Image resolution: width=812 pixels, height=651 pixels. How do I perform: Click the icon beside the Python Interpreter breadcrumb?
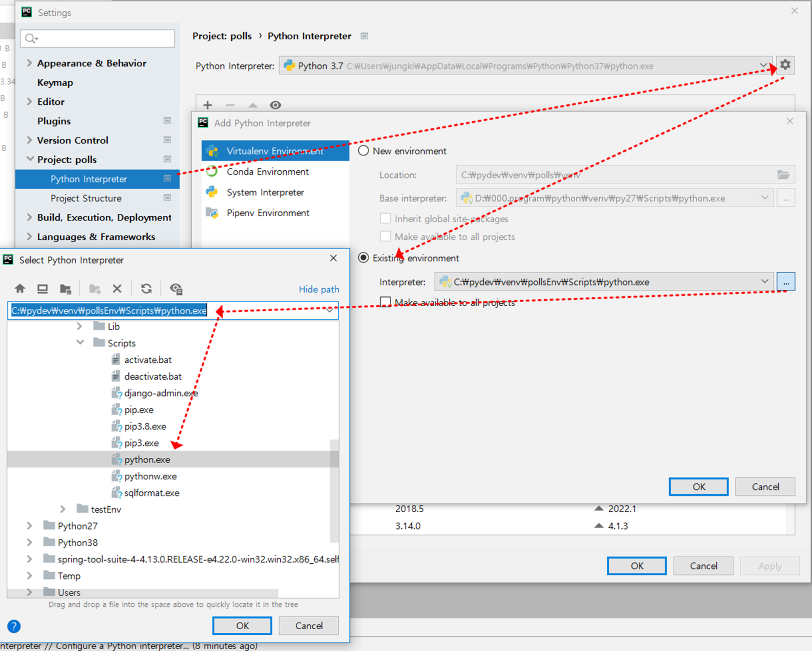(x=364, y=36)
